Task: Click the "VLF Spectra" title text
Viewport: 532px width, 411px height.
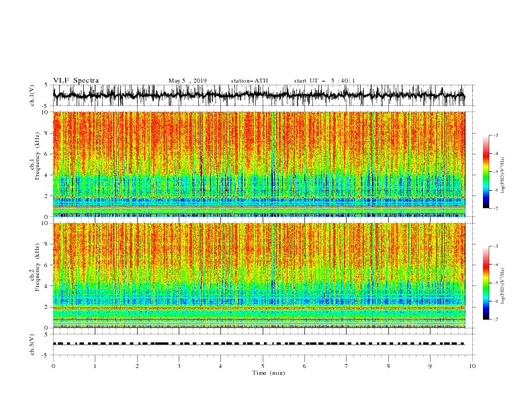Action: [x=76, y=81]
